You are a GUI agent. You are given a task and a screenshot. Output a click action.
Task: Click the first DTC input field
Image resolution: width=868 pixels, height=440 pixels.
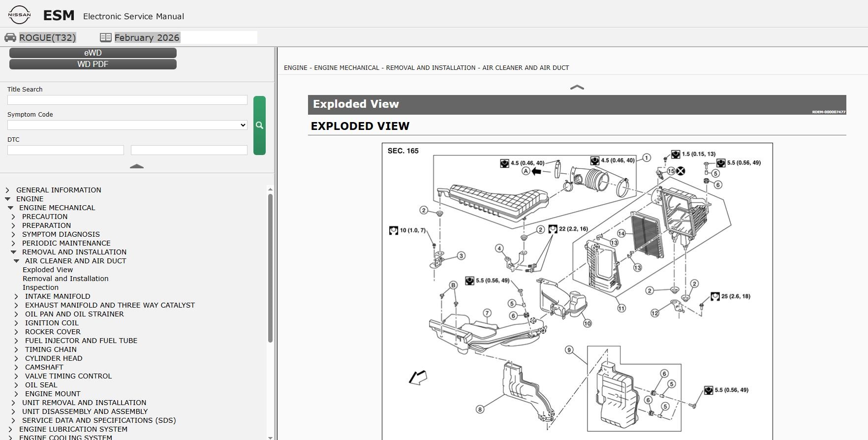pos(65,150)
